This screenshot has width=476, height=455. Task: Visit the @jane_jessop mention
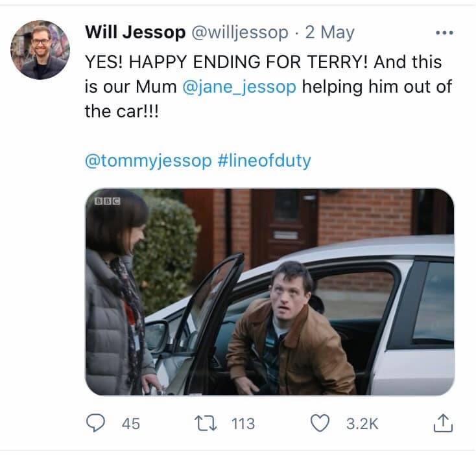click(x=240, y=87)
